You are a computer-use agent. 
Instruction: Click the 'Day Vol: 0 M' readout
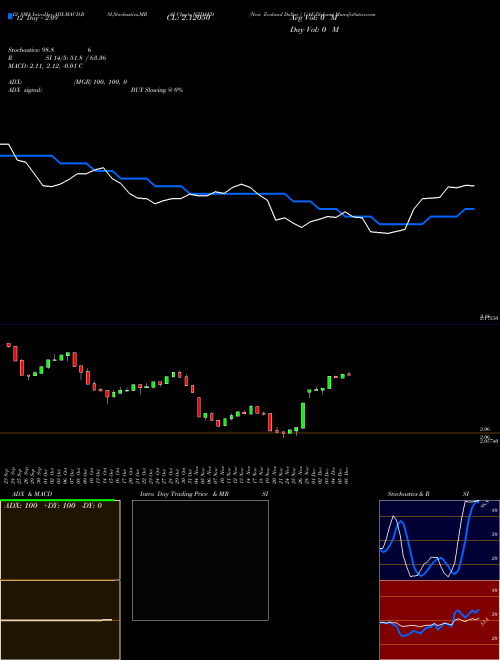[x=314, y=29]
